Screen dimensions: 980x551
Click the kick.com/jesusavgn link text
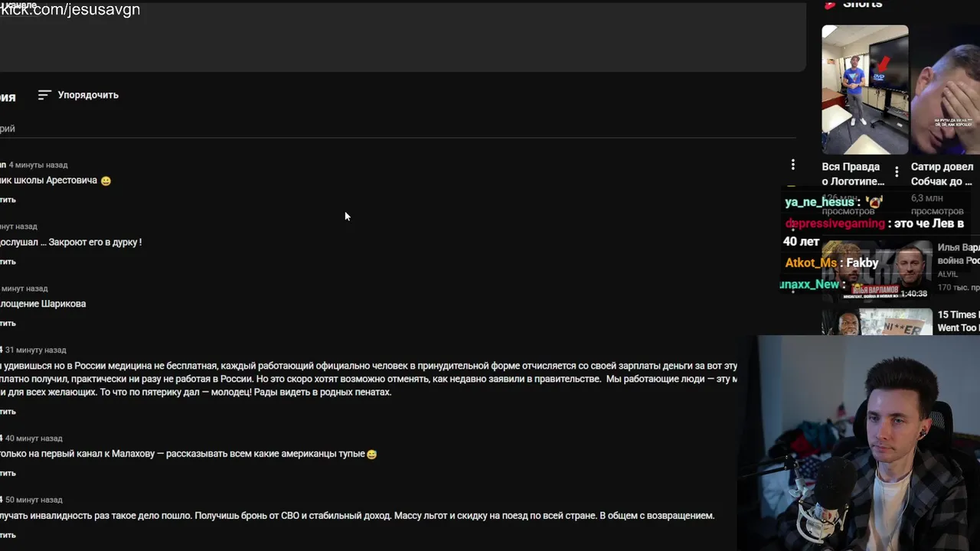(70, 10)
